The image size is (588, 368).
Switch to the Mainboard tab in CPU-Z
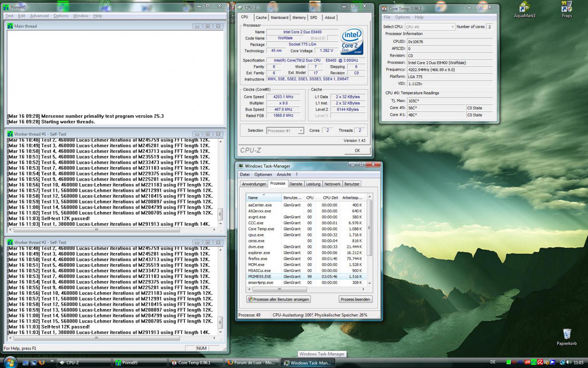click(279, 18)
